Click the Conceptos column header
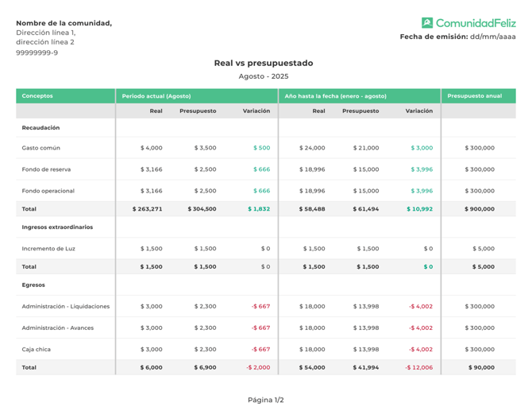 (37, 96)
